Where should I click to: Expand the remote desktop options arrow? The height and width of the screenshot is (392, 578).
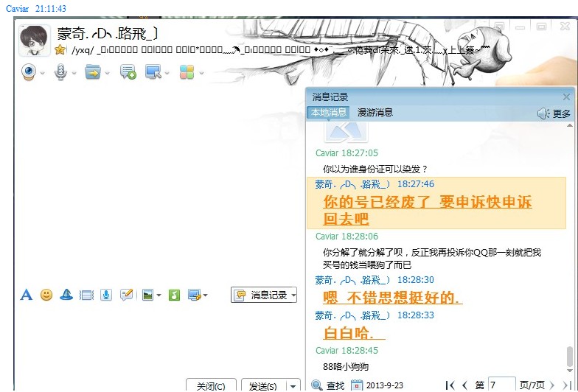tap(167, 73)
